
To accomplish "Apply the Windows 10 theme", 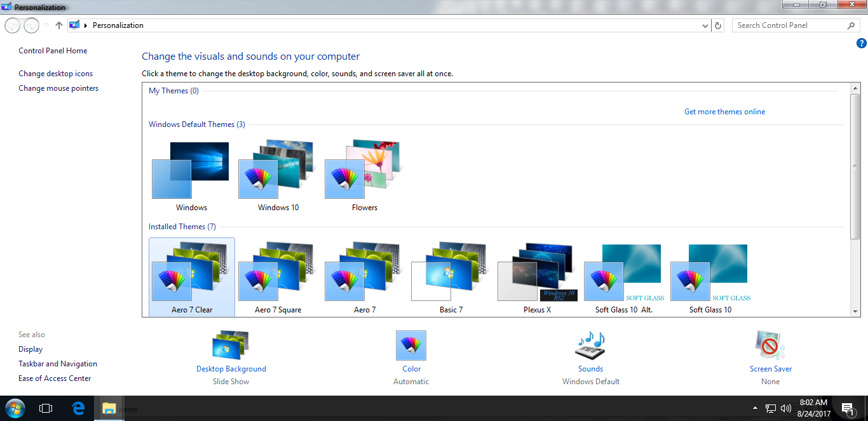I will tap(278, 177).
